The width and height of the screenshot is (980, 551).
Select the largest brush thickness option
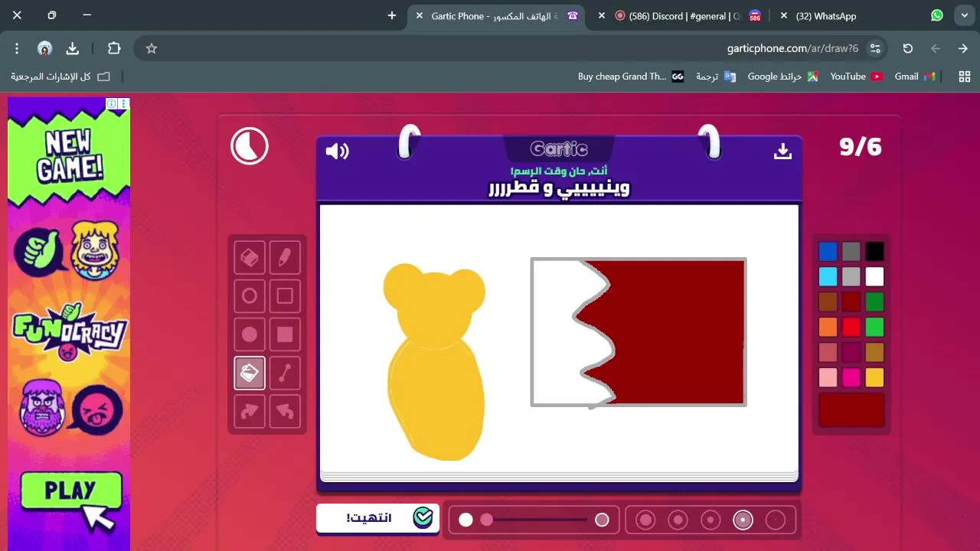click(645, 520)
